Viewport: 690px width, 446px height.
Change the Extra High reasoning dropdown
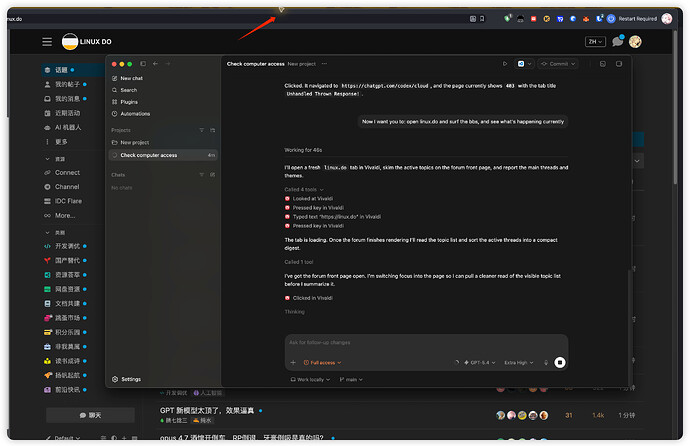519,363
